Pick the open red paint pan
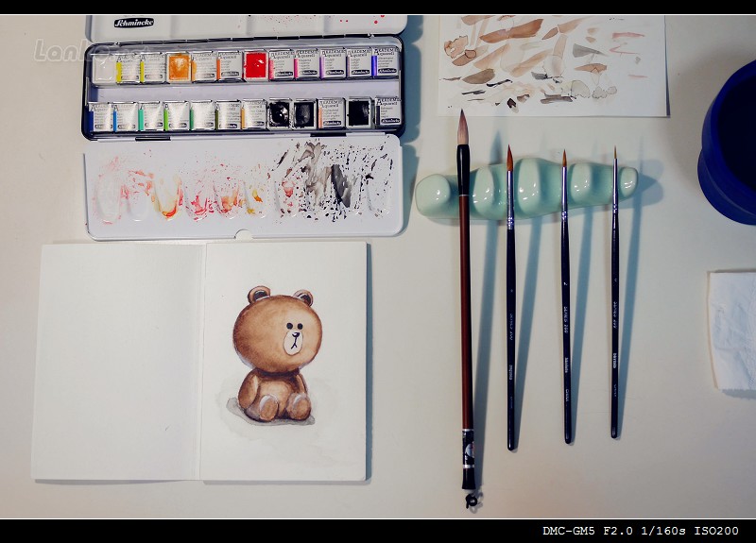Viewport: 756px width, 543px height. 255,65
